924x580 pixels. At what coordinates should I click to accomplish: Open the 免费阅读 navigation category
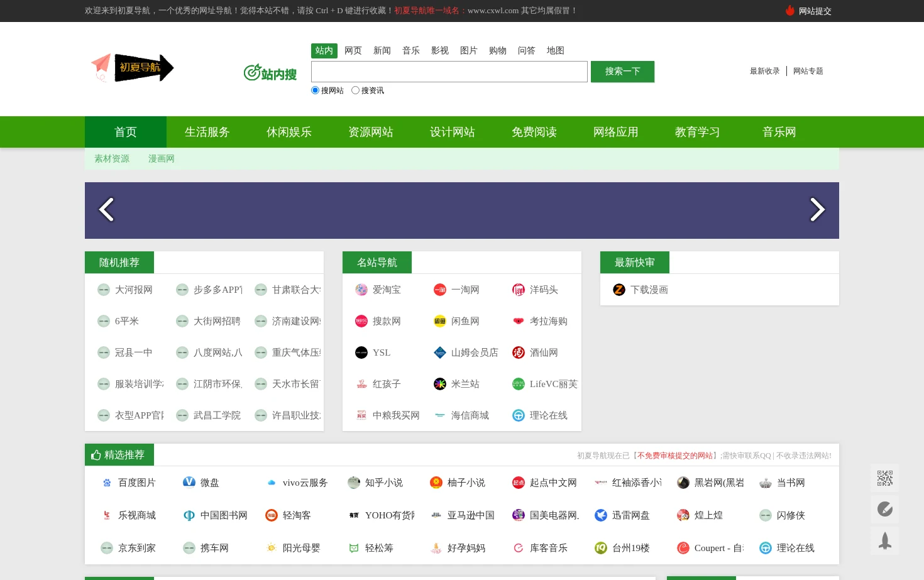click(534, 132)
